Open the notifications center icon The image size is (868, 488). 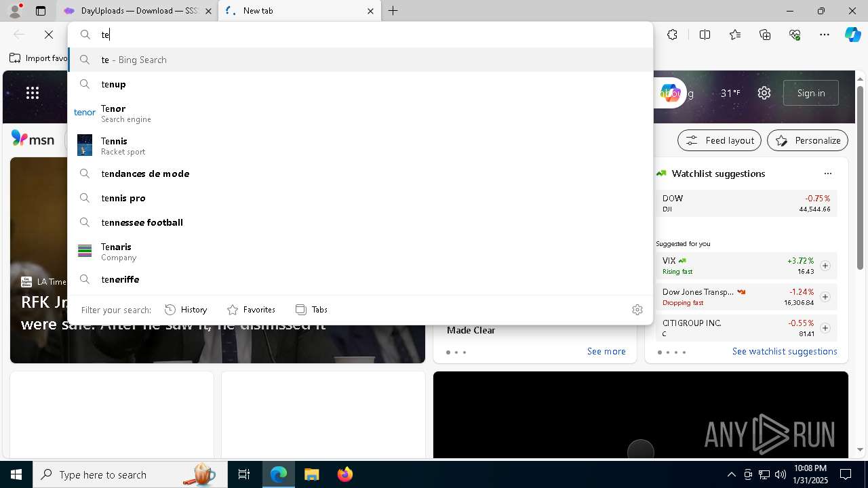[x=846, y=474]
